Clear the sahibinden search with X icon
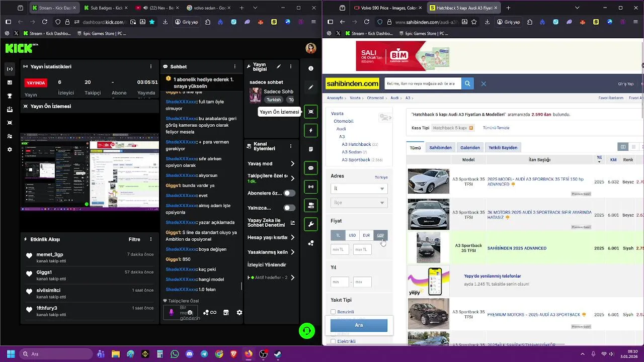 [484, 83]
